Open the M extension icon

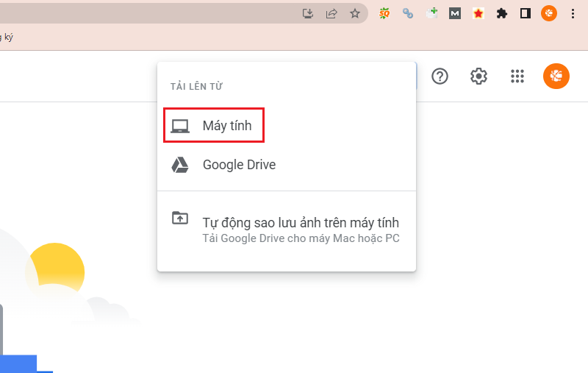pos(455,14)
